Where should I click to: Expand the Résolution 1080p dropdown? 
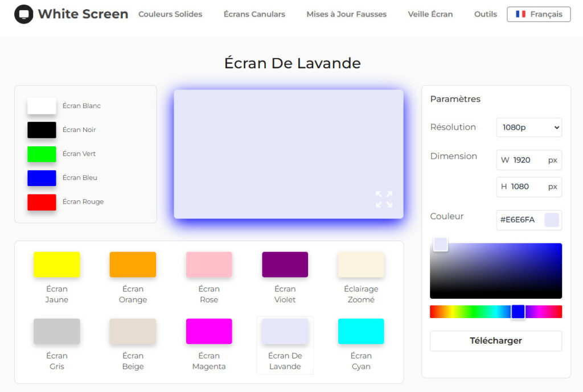coord(528,127)
